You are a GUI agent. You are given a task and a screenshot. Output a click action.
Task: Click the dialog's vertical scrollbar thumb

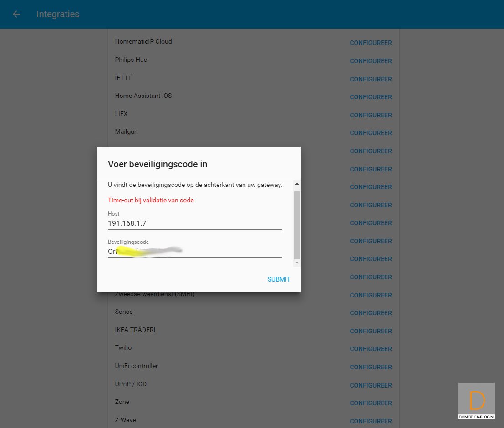(x=297, y=225)
